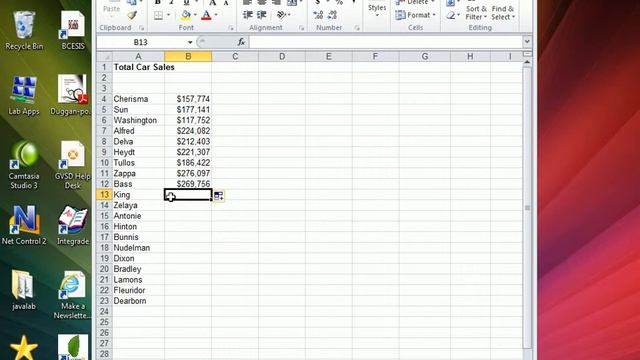Click the Select All corner button
Screen dimensions: 640x360
(104, 57)
